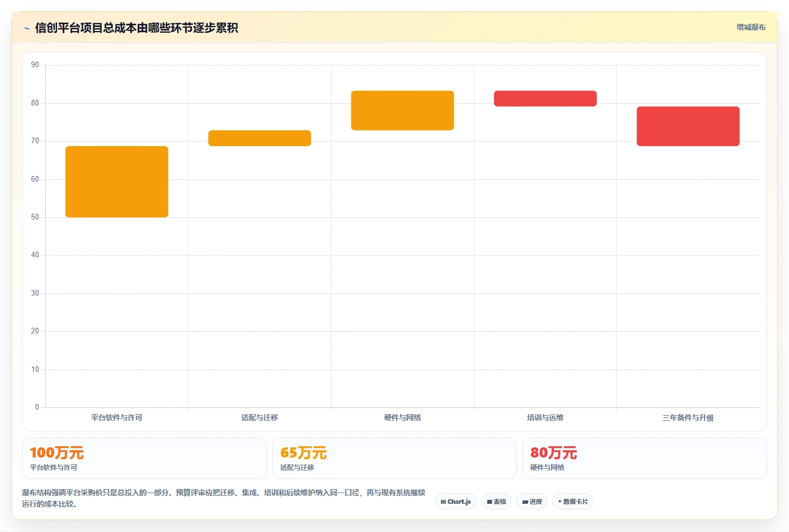The image size is (789, 532).
Task: Open the Chart.js tag chip
Action: pos(456,502)
